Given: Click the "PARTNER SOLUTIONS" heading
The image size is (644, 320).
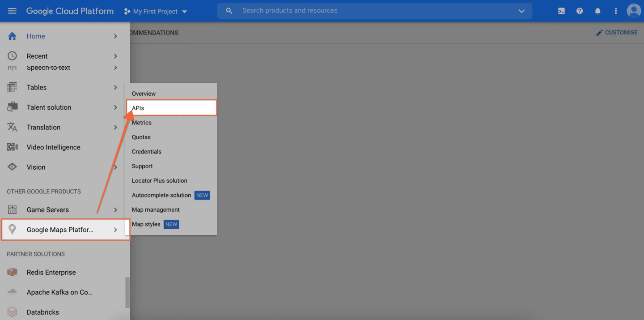Looking at the screenshot, I should [36, 254].
